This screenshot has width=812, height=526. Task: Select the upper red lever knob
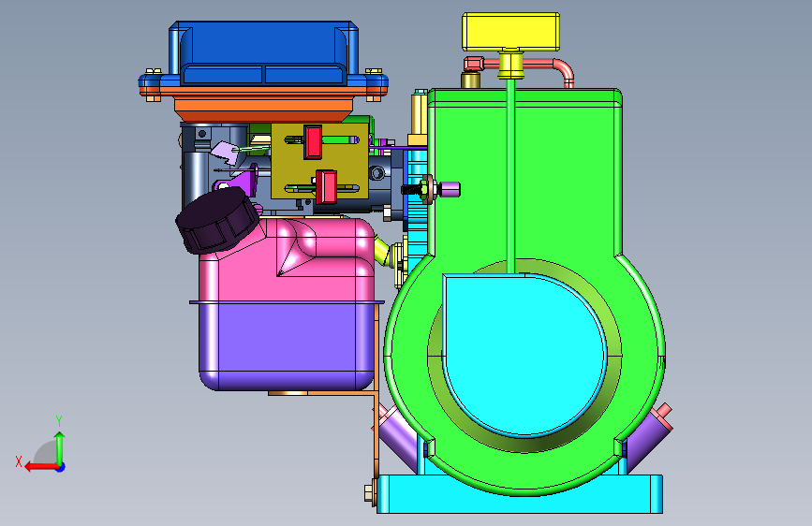[313, 141]
